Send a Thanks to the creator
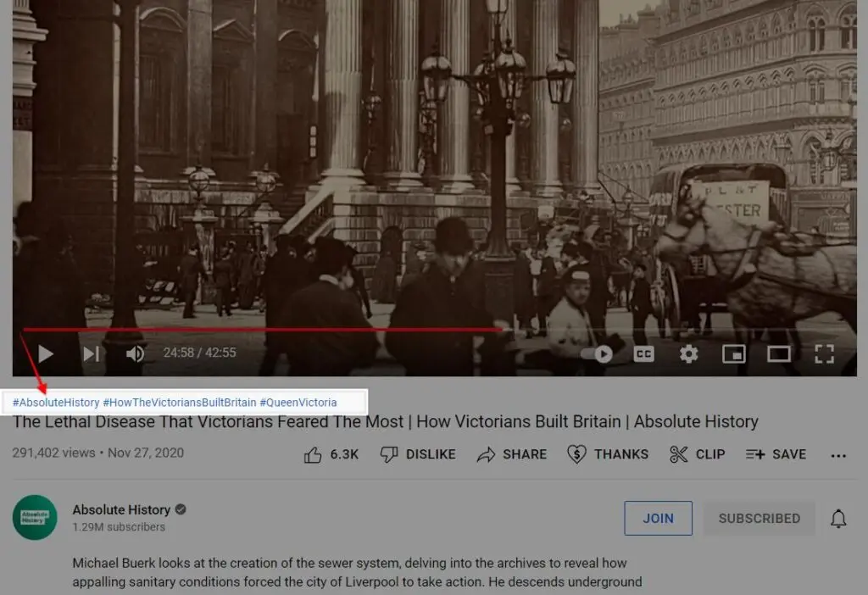The image size is (868, 595). tap(608, 454)
